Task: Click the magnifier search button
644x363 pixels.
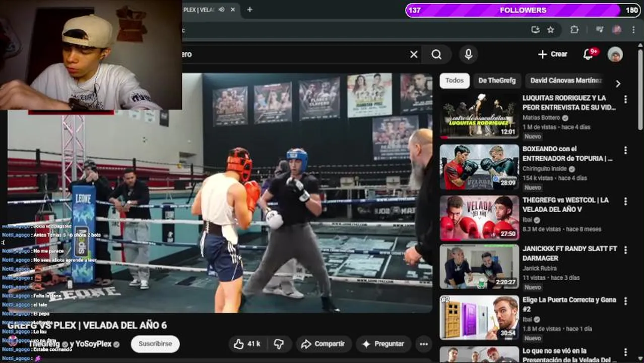Action: [436, 54]
